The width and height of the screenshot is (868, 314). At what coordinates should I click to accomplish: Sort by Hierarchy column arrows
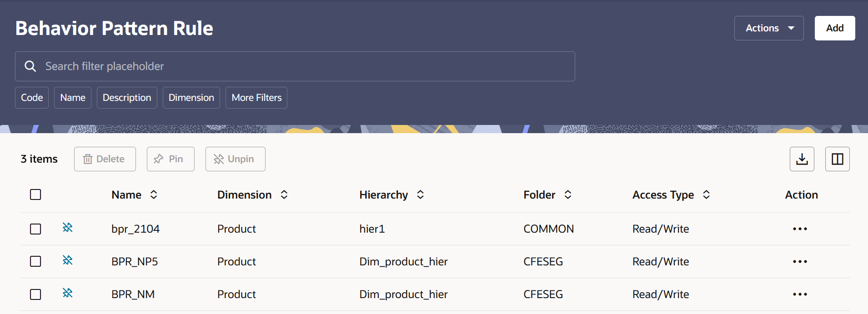pyautogui.click(x=420, y=194)
